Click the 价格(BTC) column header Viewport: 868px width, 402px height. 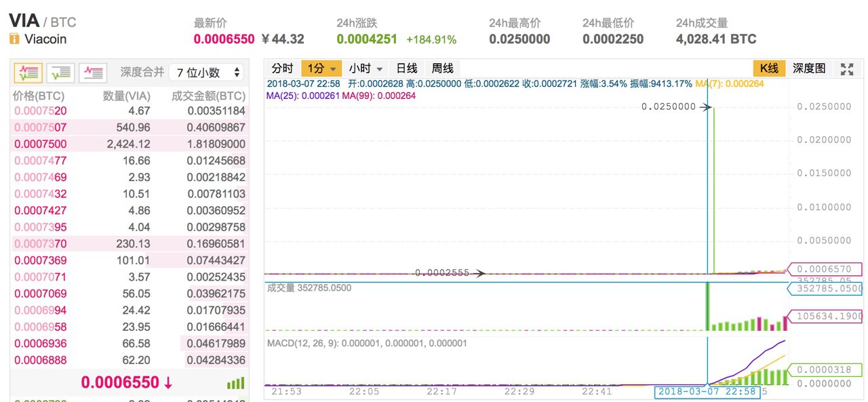point(39,96)
